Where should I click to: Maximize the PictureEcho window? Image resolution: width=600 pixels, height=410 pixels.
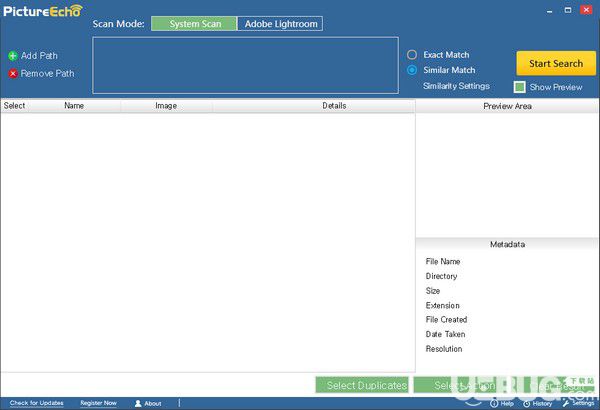tap(568, 10)
